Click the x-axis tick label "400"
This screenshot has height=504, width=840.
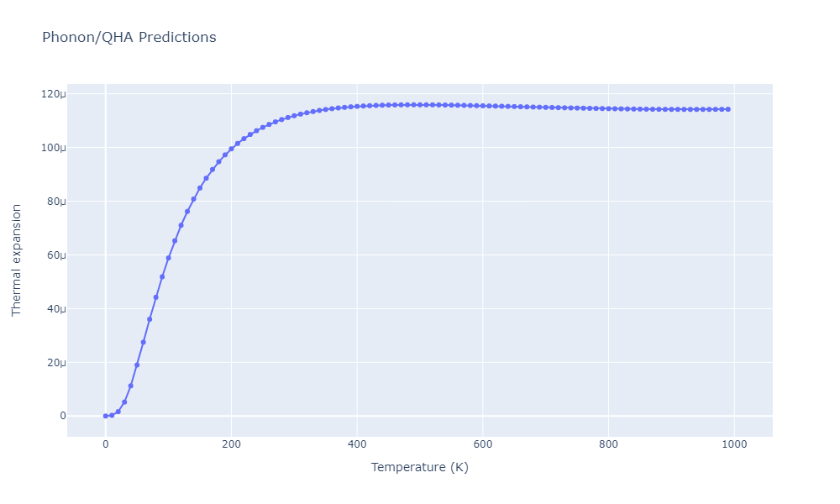357,444
